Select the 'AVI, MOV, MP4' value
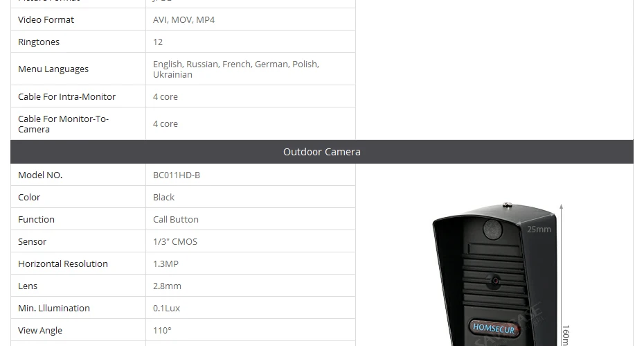Image resolution: width=644 pixels, height=346 pixels. [184, 19]
